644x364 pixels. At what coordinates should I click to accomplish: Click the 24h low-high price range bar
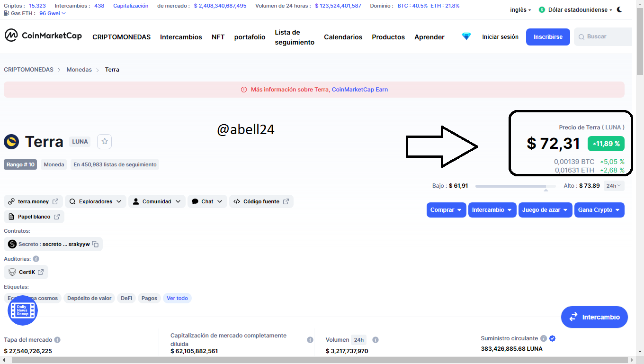pos(516,186)
